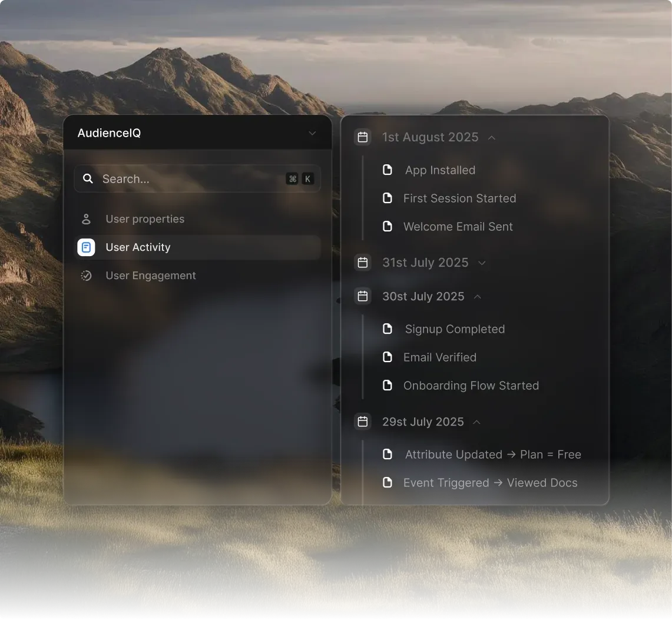
Task: Select Attribute Updated Plan = Free entry
Action: point(492,455)
